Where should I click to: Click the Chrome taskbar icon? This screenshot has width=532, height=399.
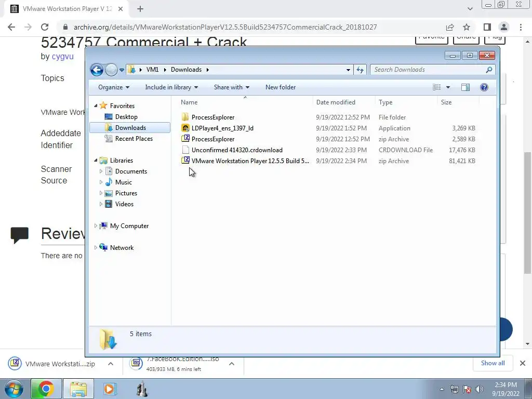pos(46,389)
